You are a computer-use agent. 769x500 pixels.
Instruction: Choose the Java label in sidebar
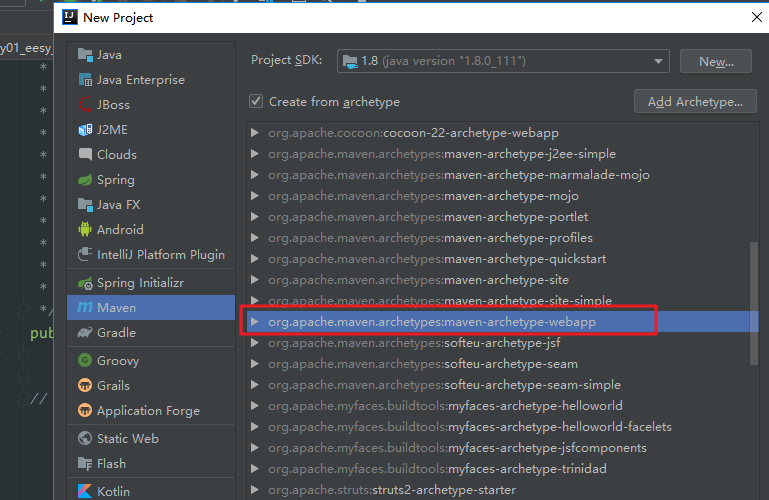109,55
